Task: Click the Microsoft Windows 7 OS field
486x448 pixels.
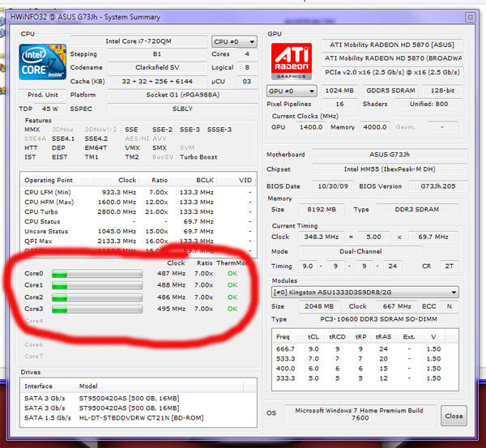Action: (360, 414)
